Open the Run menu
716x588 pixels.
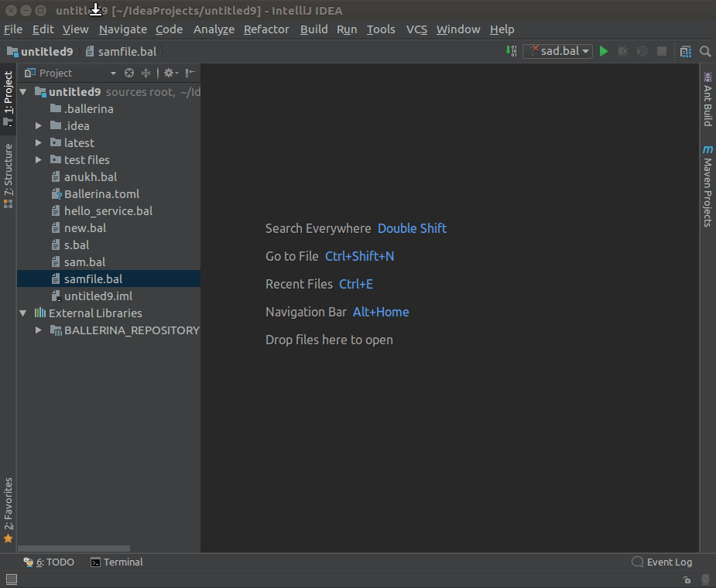pyautogui.click(x=347, y=29)
